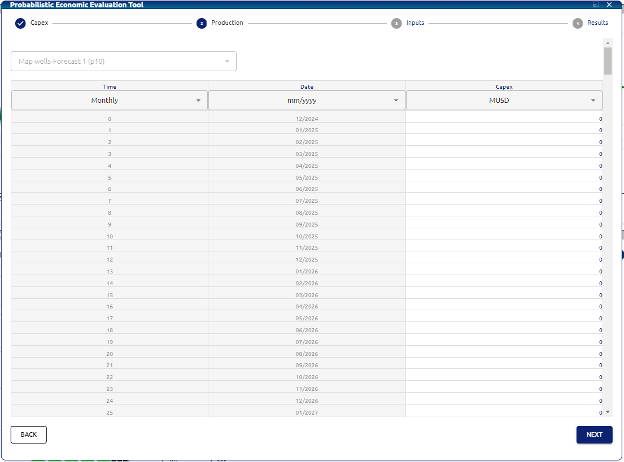Select the date cell 12/2026

tap(306, 400)
